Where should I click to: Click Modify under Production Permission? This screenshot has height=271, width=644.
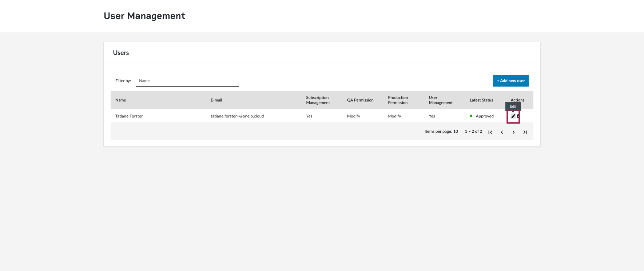(394, 116)
